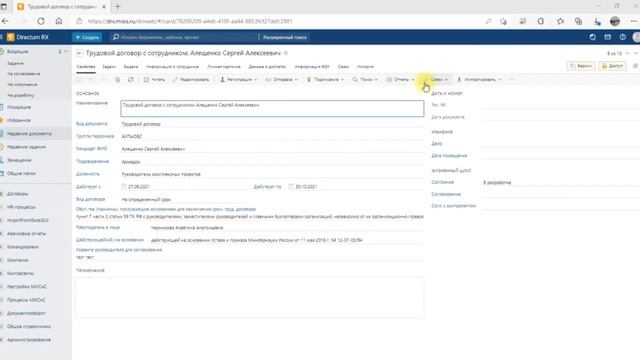Open Избранное in the sidebar
Image resolution: width=640 pixels, height=360 pixels.
19,120
